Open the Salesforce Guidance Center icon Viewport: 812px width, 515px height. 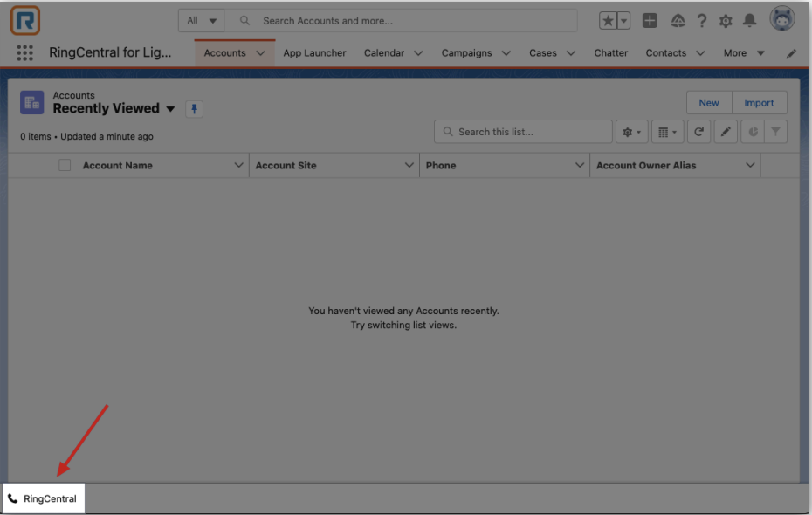click(x=678, y=21)
